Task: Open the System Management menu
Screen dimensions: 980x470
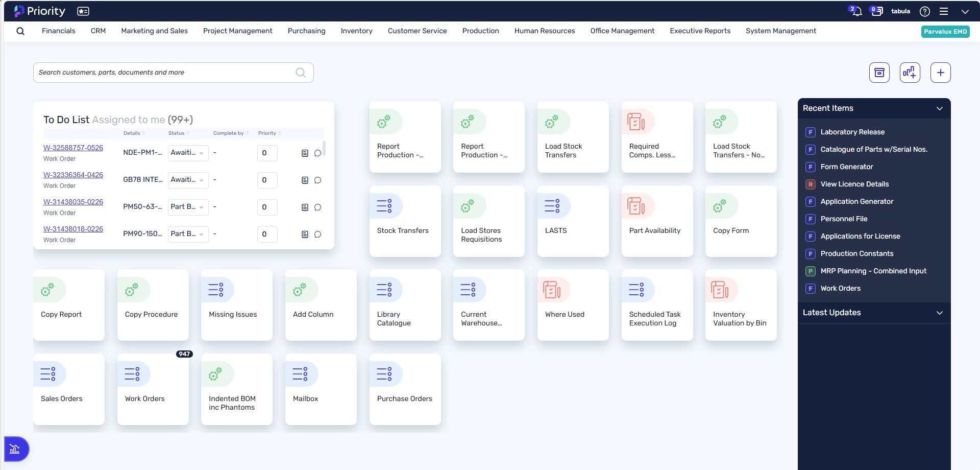Action: point(781,31)
